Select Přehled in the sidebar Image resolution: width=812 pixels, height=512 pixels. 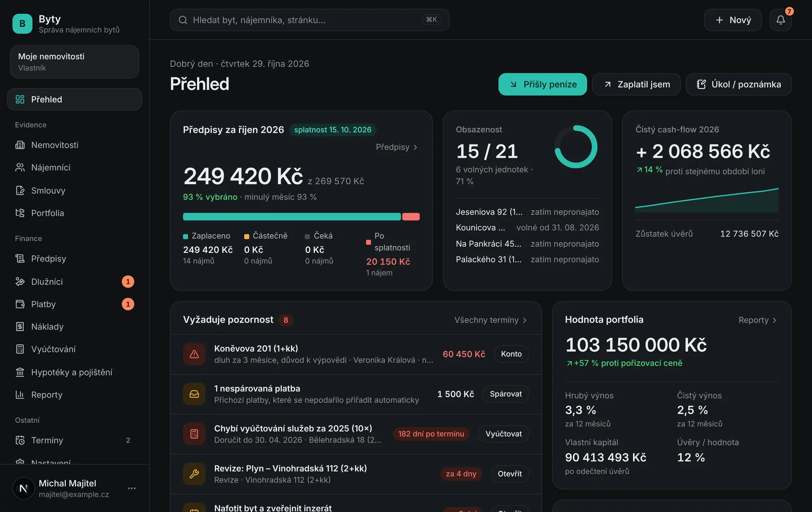pyautogui.click(x=75, y=99)
